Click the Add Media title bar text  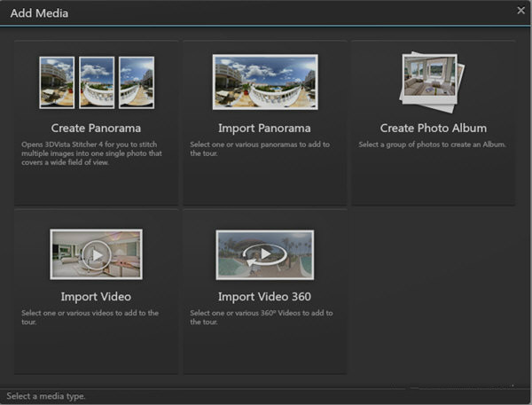click(39, 14)
